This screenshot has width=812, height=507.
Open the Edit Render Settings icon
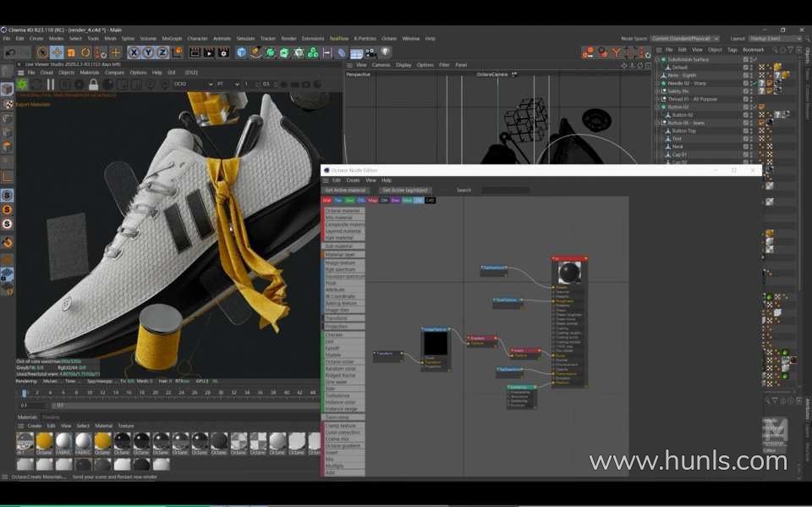tap(222, 52)
